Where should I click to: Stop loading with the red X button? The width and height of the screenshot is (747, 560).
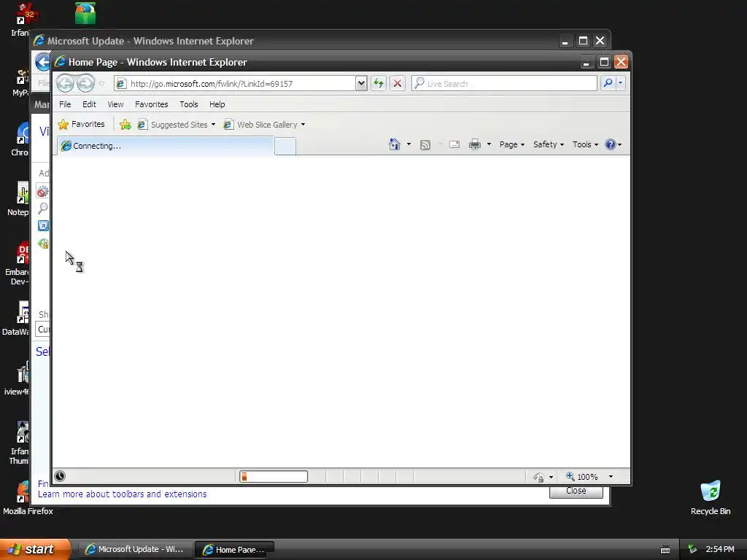398,83
